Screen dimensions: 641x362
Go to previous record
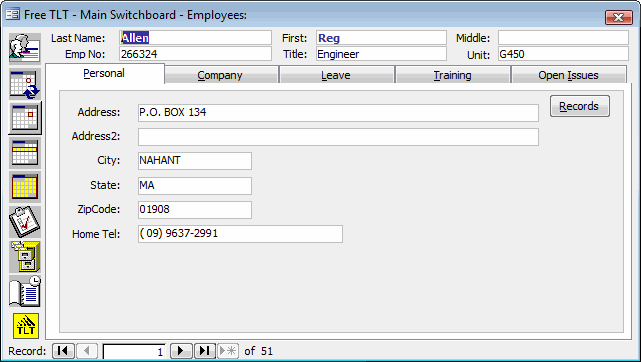point(87,351)
